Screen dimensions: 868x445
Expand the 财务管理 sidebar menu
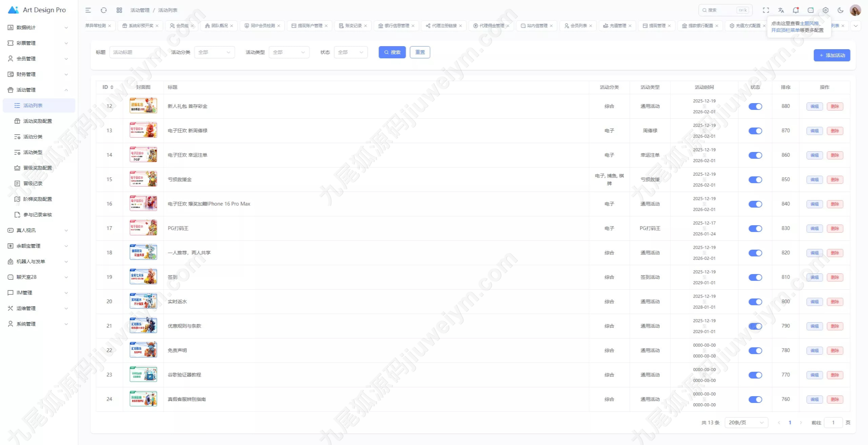tap(38, 74)
